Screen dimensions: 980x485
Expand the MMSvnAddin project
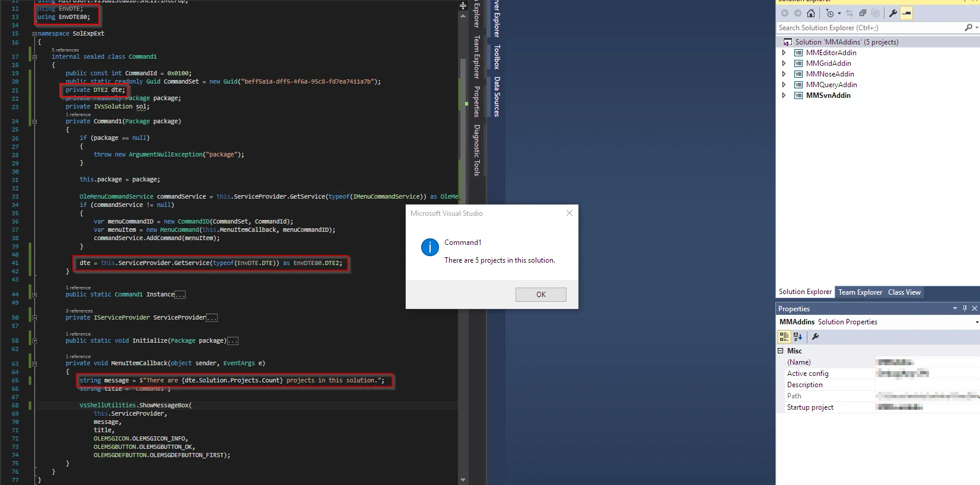tap(784, 95)
